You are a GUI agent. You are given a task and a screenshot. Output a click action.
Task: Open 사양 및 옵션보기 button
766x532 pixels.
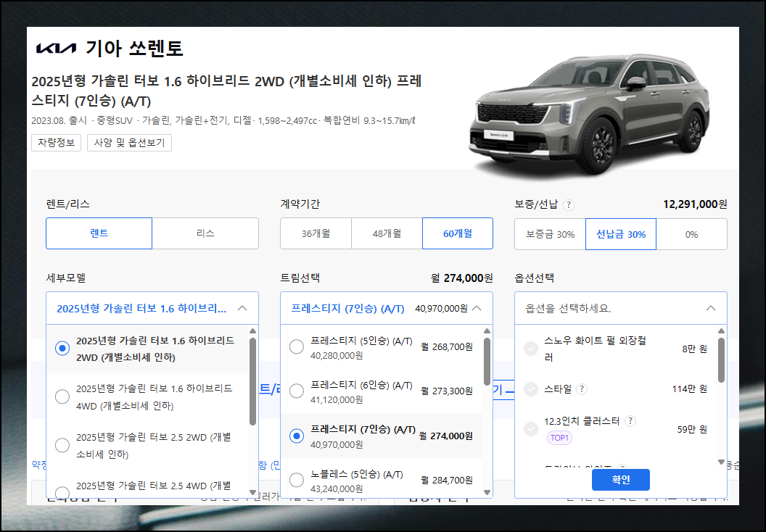(129, 143)
